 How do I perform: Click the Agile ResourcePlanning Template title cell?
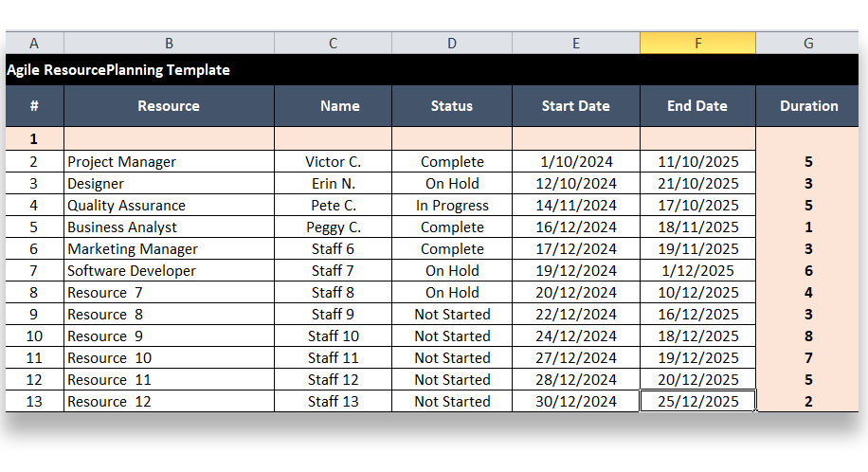pos(118,69)
